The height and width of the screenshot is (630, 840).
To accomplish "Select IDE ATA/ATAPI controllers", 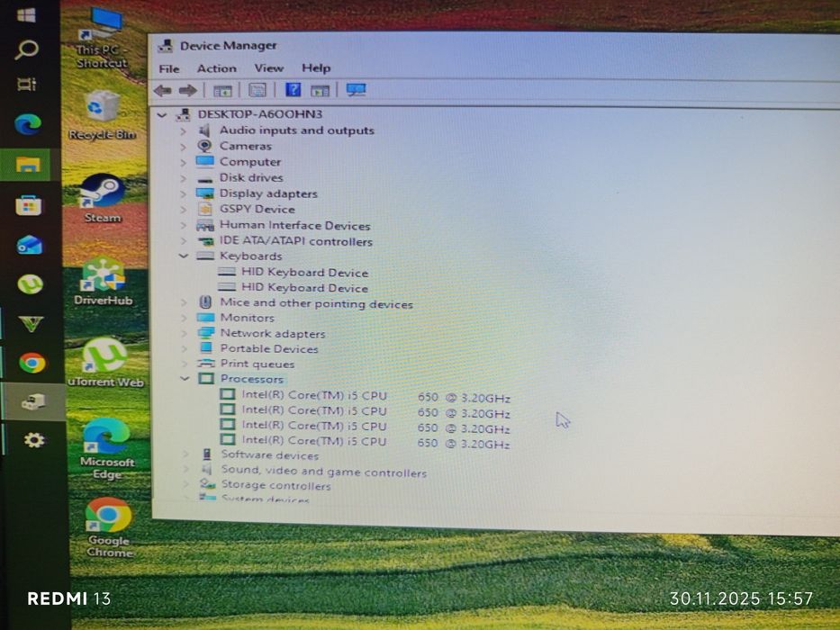I will [296, 241].
